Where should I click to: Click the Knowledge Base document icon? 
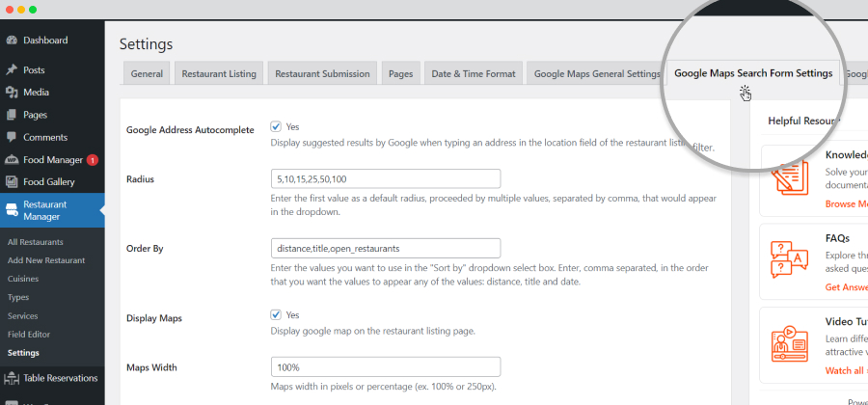pyautogui.click(x=789, y=178)
